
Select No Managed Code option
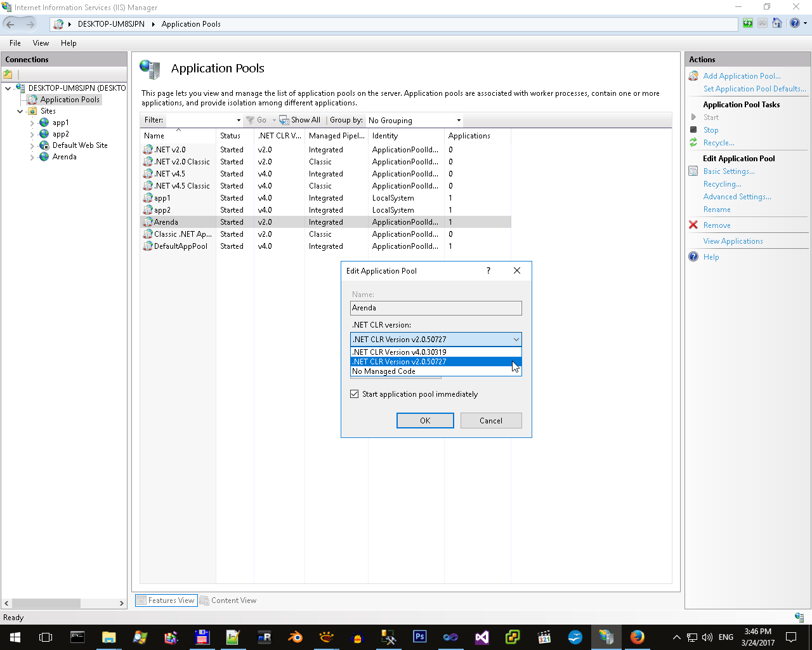click(x=436, y=371)
